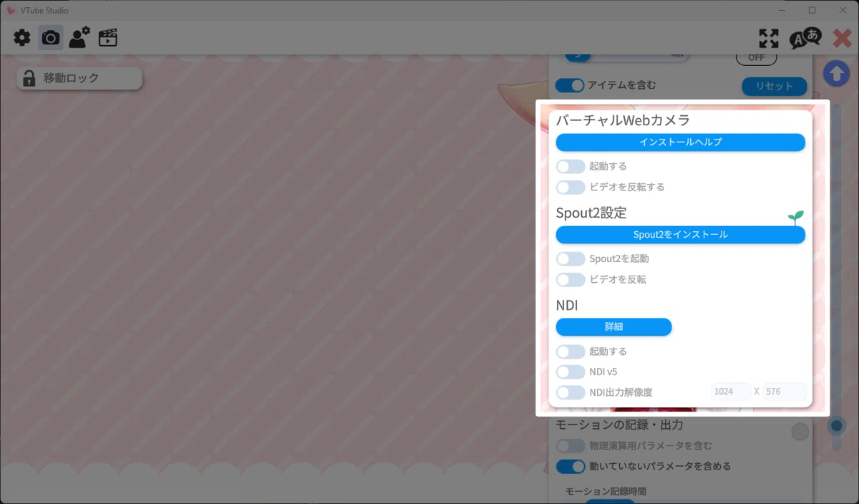Click the リセット button
This screenshot has height=504, width=859.
click(775, 86)
